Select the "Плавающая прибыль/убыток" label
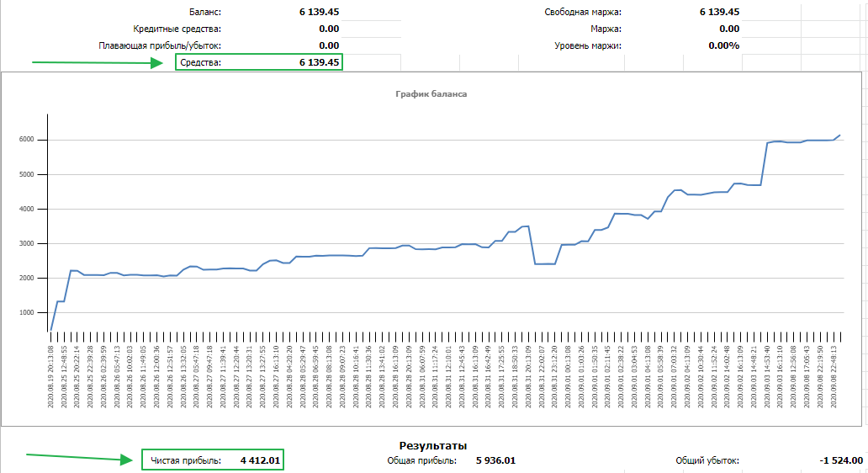Screen dimensions: 868x473 click(x=160, y=45)
